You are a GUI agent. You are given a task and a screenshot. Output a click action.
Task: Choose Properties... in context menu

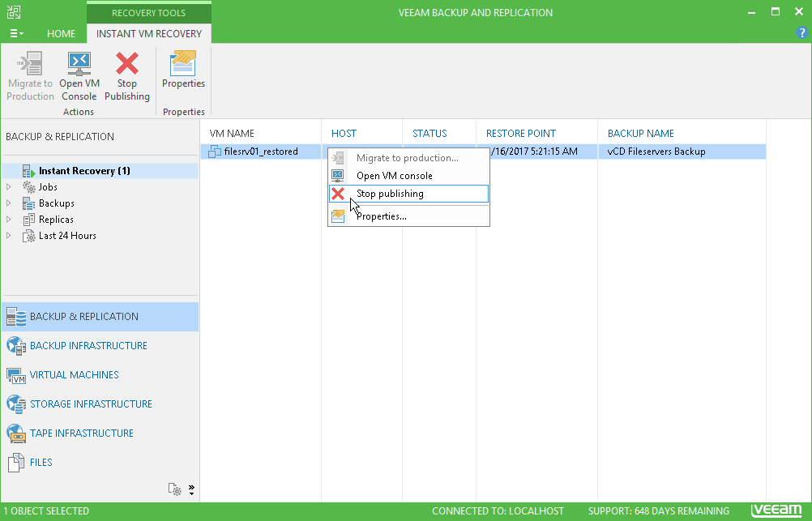coord(408,216)
